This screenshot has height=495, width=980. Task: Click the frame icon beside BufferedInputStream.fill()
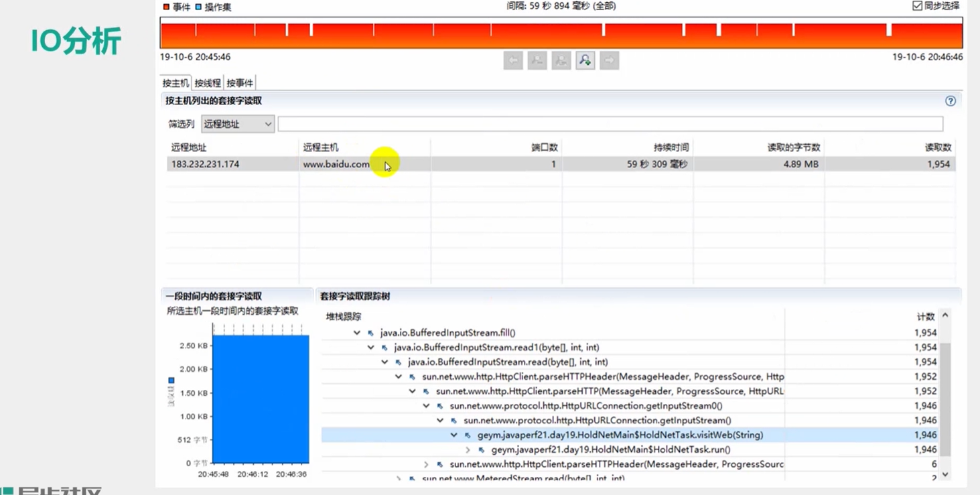click(370, 333)
